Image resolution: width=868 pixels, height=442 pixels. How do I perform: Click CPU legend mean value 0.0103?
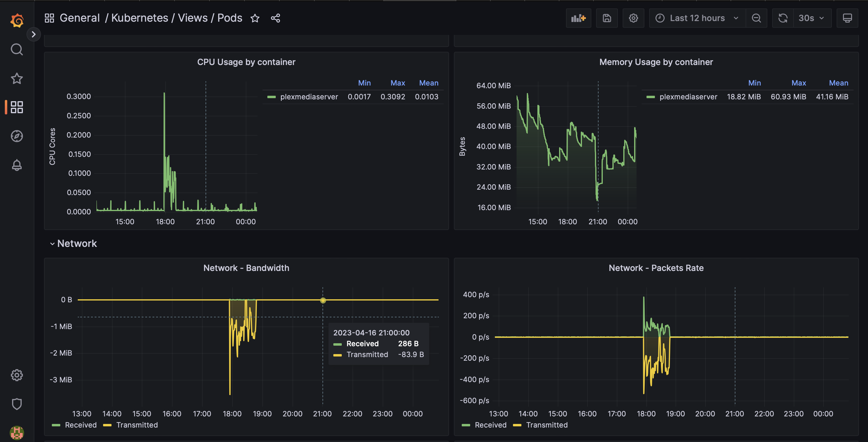(426, 97)
